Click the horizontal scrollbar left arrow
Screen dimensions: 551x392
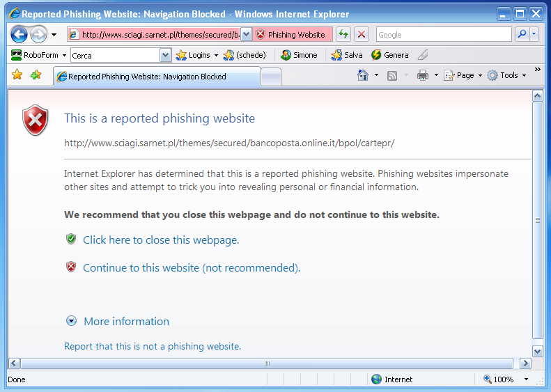click(14, 363)
